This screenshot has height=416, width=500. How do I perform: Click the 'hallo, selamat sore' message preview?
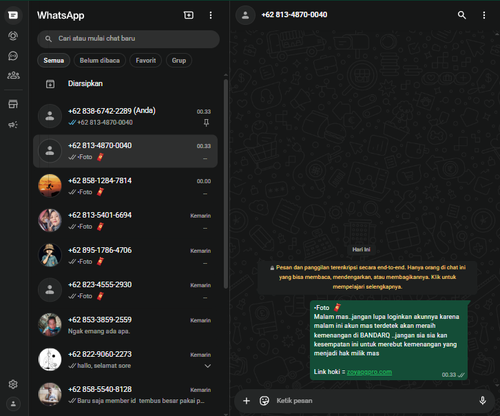(104, 366)
